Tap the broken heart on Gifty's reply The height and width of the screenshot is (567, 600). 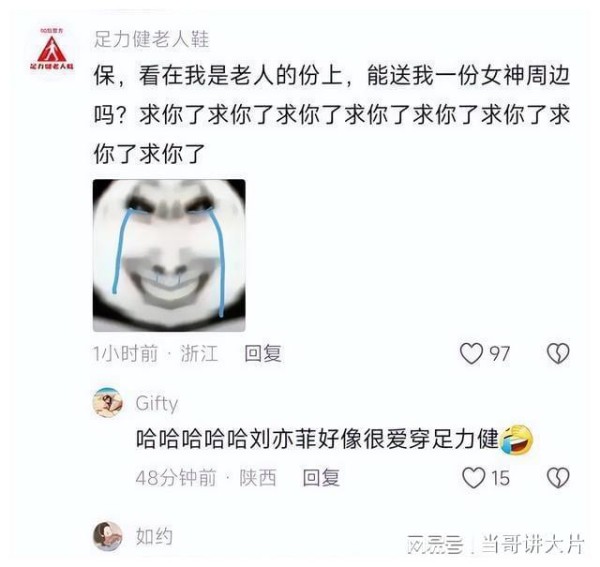[x=558, y=477]
